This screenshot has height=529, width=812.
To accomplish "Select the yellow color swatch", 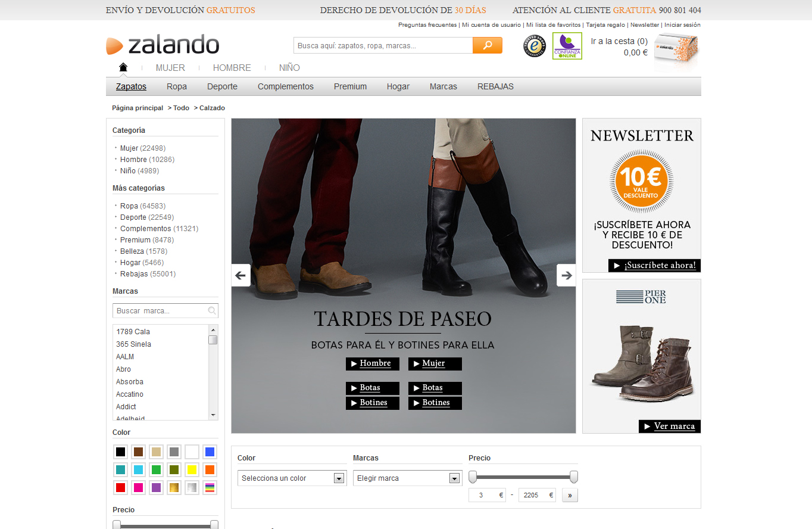I will (192, 469).
